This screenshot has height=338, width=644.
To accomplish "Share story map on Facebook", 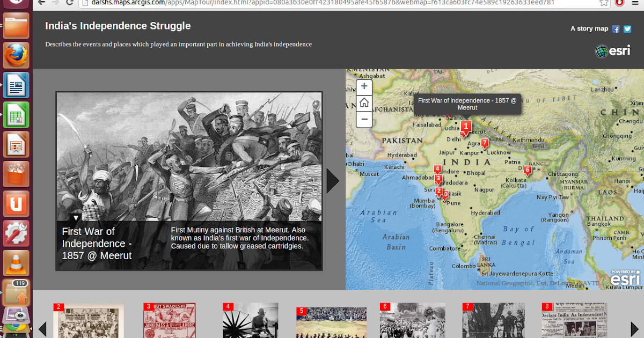I will (616, 29).
